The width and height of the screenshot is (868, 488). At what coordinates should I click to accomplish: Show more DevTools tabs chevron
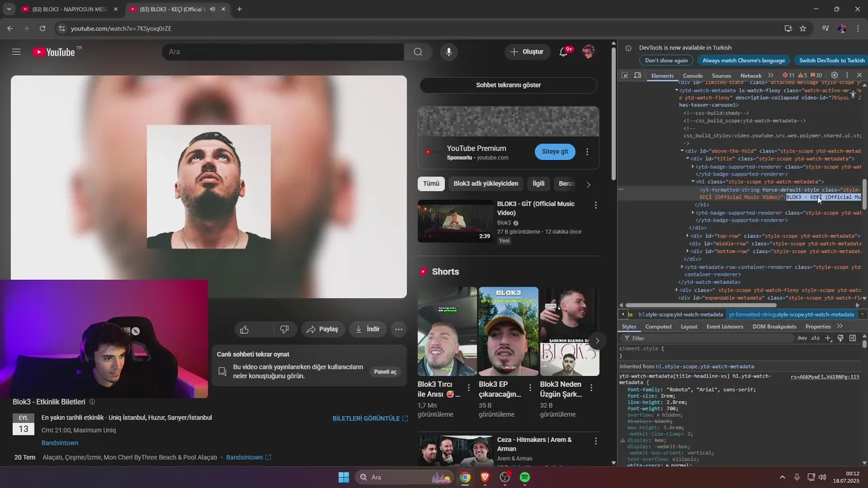tap(770, 75)
